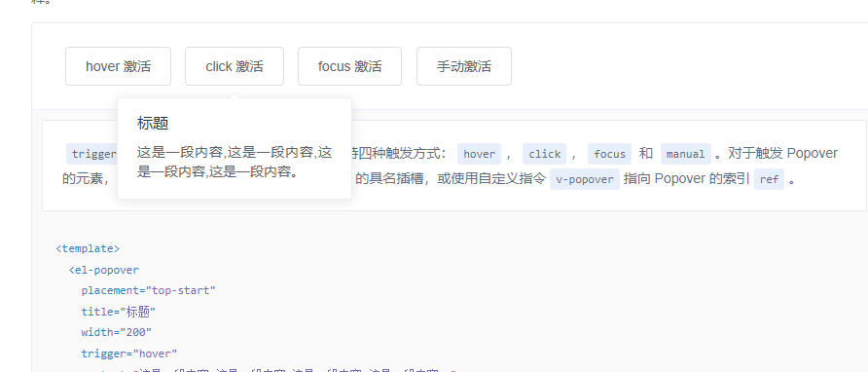Click the 'hover' code tag in description
The image size is (868, 372).
[x=480, y=154]
